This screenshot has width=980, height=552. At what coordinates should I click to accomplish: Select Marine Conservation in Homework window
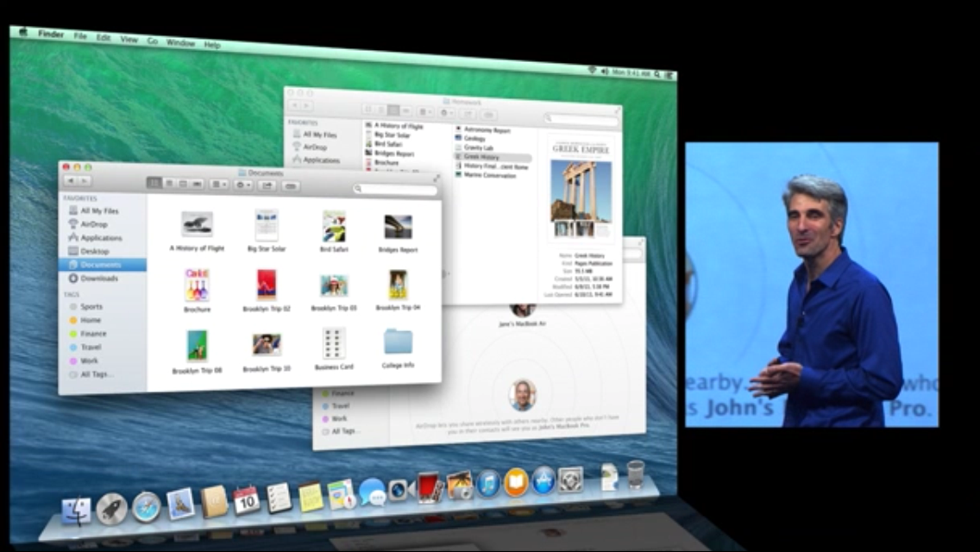[490, 176]
